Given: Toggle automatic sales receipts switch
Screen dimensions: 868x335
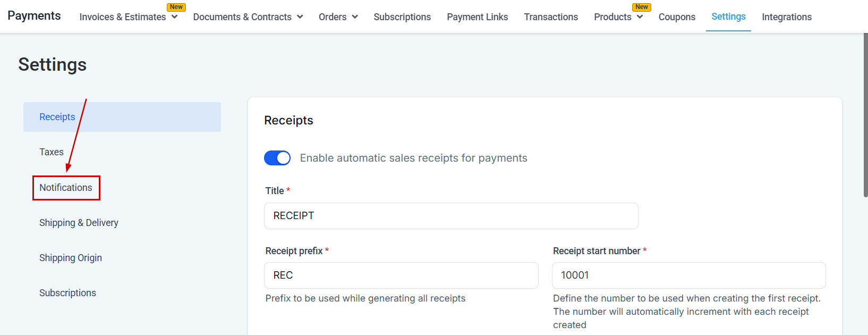Looking at the screenshot, I should (x=277, y=158).
